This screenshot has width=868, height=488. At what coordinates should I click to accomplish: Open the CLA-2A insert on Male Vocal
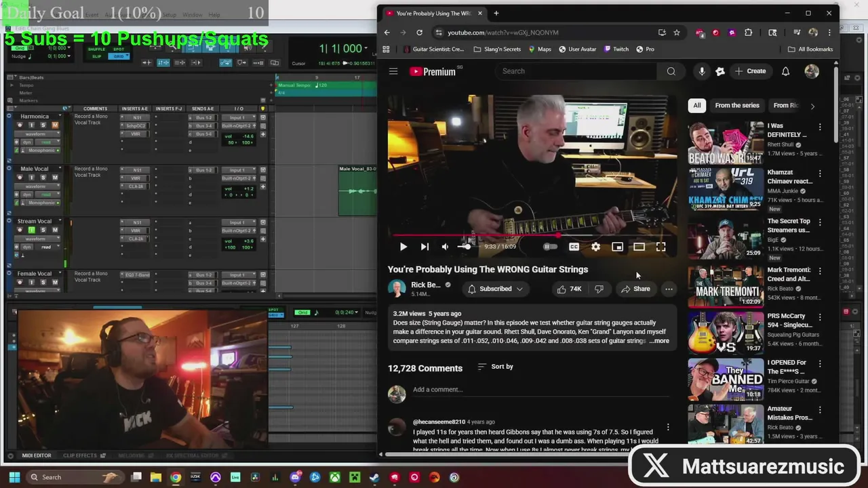click(x=136, y=186)
